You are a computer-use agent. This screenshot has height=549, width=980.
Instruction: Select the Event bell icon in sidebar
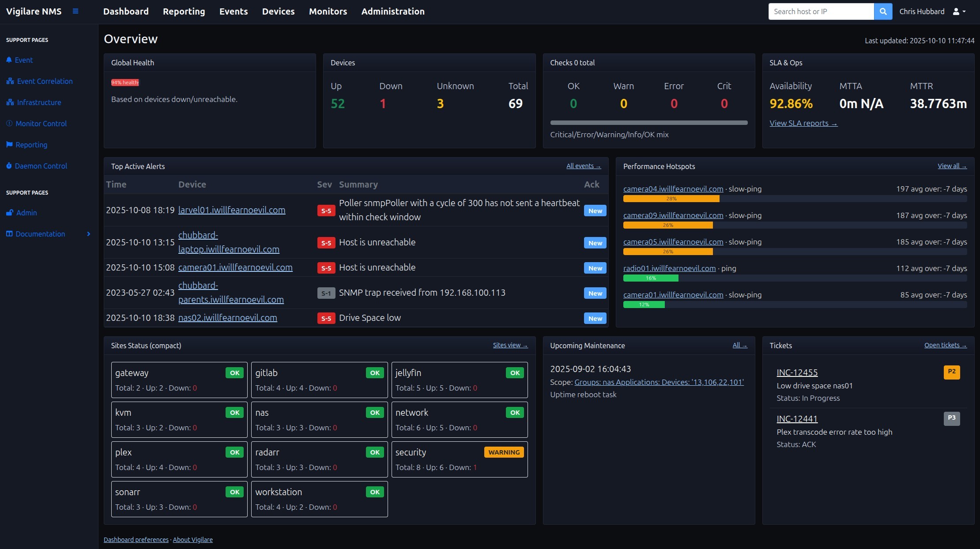(x=9, y=60)
